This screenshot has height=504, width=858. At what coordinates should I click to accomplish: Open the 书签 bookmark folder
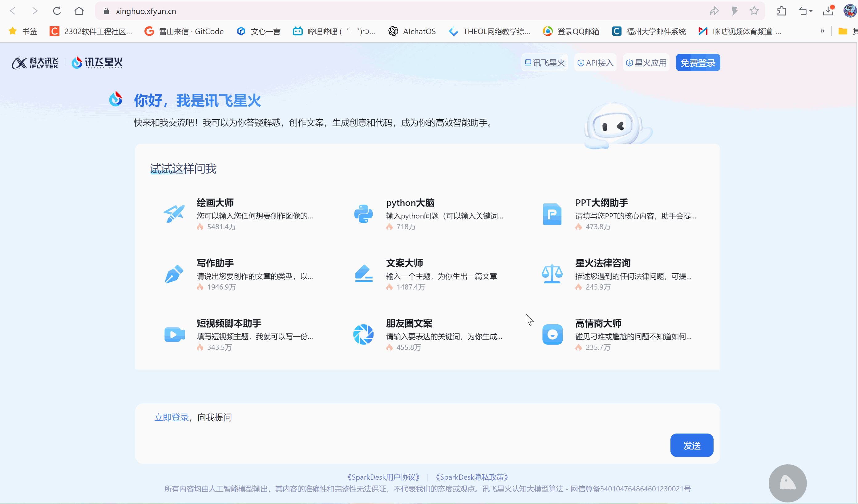click(x=23, y=31)
